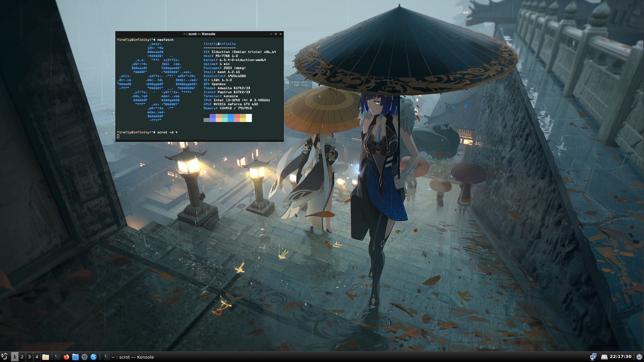Launch the blue bird browser icon
The width and height of the screenshot is (644, 362).
point(94,357)
